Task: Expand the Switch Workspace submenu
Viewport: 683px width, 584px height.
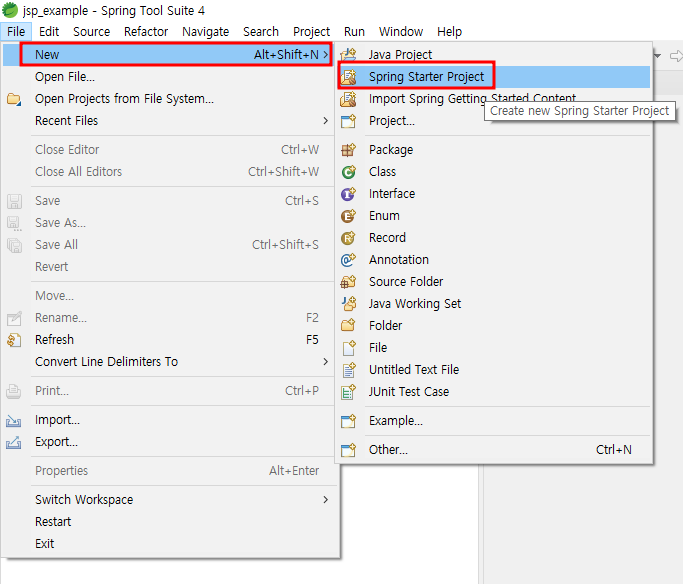Action: click(x=325, y=500)
